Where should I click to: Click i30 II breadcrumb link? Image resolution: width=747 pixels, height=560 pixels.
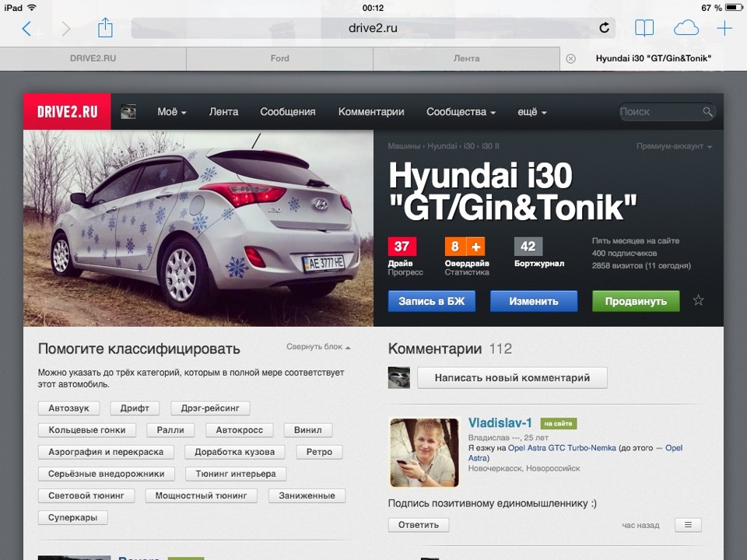[490, 146]
